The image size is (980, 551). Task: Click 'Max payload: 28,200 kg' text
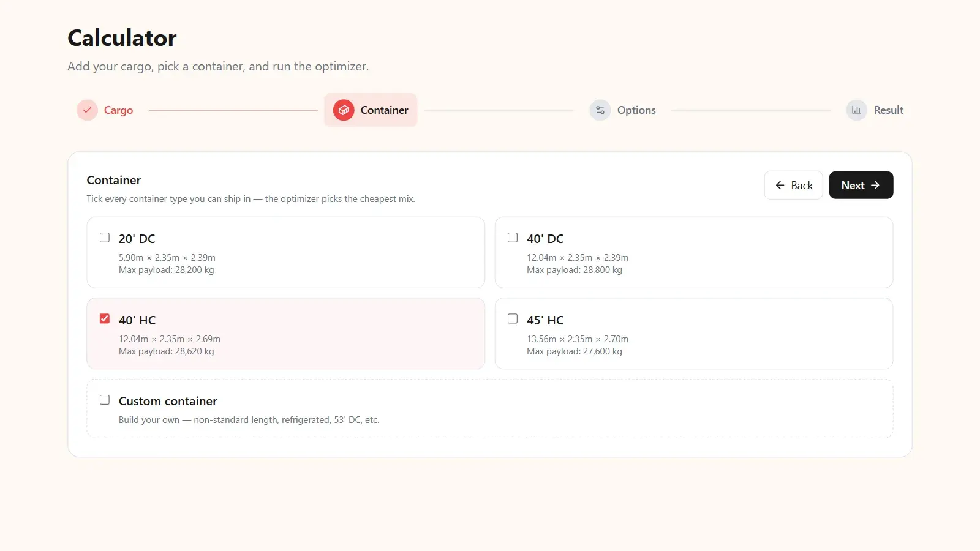pyautogui.click(x=167, y=270)
